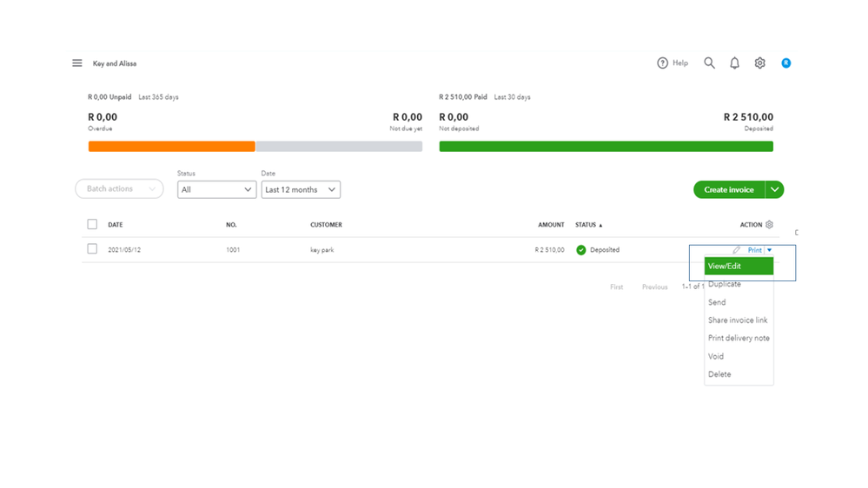Select the invoice 1001 row checkbox
The height and width of the screenshot is (488, 868).
92,249
